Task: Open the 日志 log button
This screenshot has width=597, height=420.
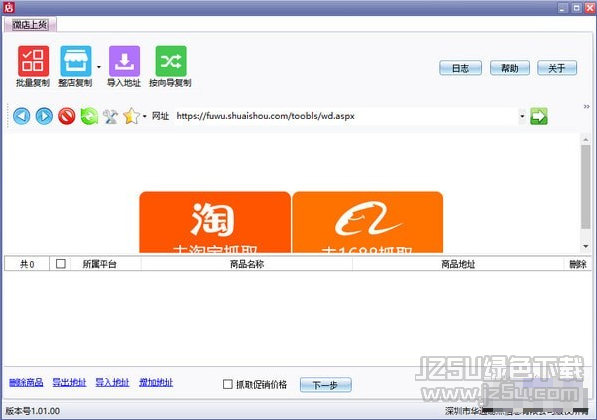Action: pos(460,68)
